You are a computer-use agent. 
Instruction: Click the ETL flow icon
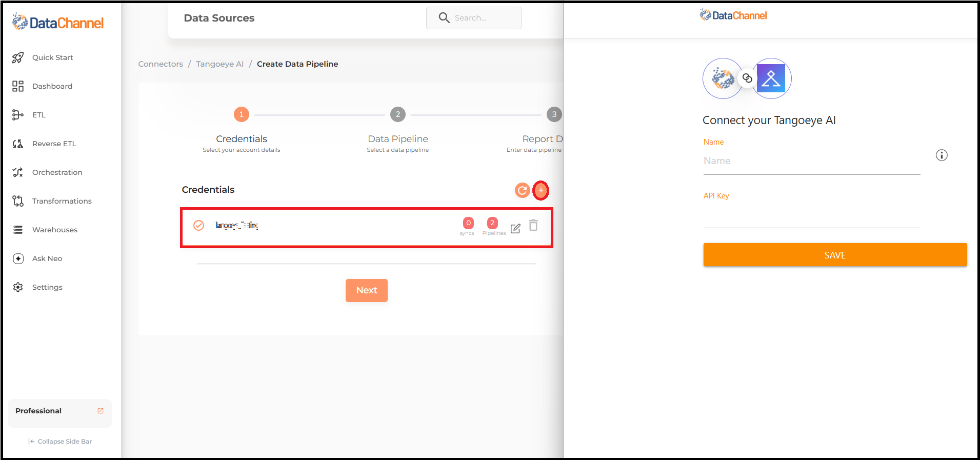(18, 115)
